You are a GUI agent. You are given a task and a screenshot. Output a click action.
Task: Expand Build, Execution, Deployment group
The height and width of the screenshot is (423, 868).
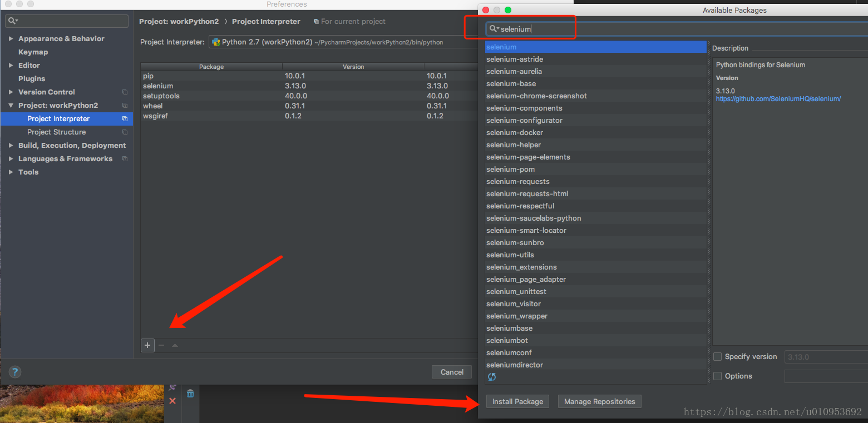(x=11, y=146)
